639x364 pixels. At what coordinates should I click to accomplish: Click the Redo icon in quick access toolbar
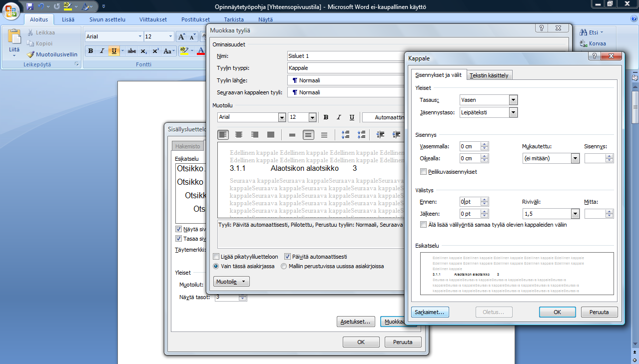56,6
